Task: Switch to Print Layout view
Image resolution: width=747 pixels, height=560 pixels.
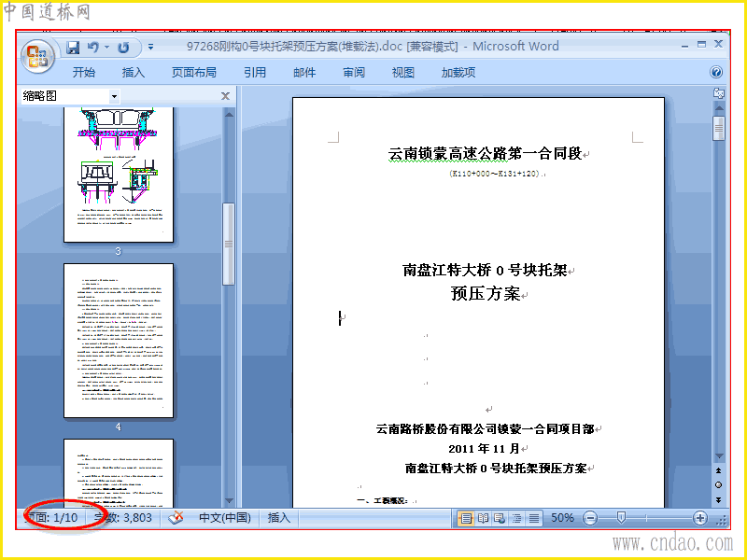Action: pos(466,518)
